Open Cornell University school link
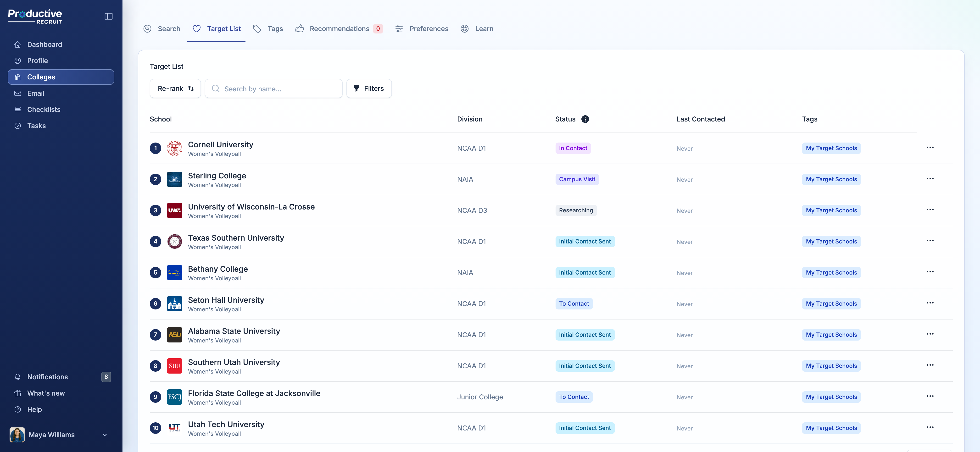 (x=221, y=144)
